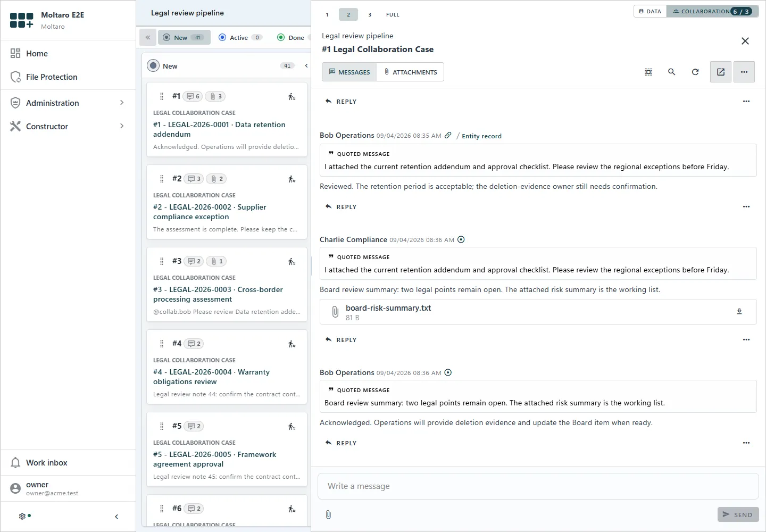The height and width of the screenshot is (532, 766).
Task: Open the File Protection page
Action: click(68, 77)
